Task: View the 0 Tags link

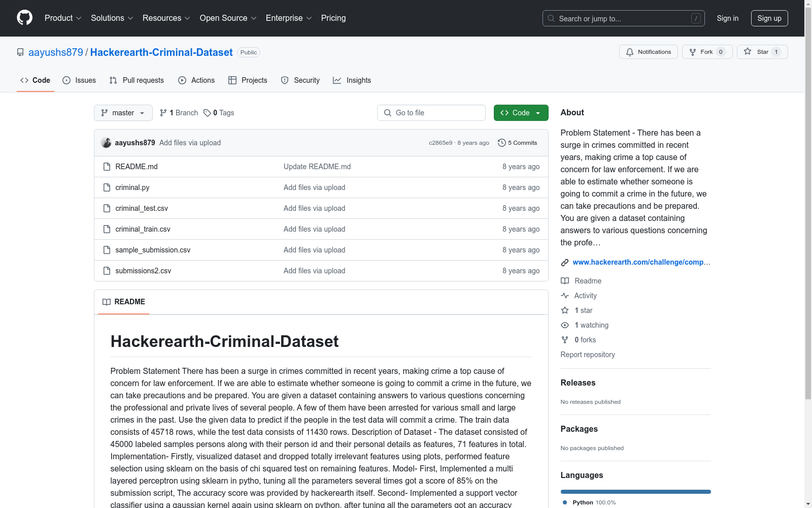Action: [219, 113]
